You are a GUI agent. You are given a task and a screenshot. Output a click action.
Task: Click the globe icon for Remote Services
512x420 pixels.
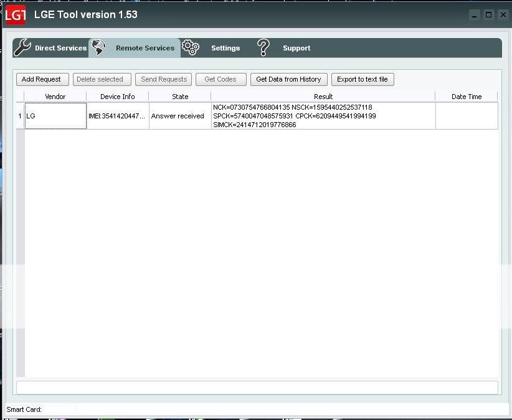pos(98,48)
